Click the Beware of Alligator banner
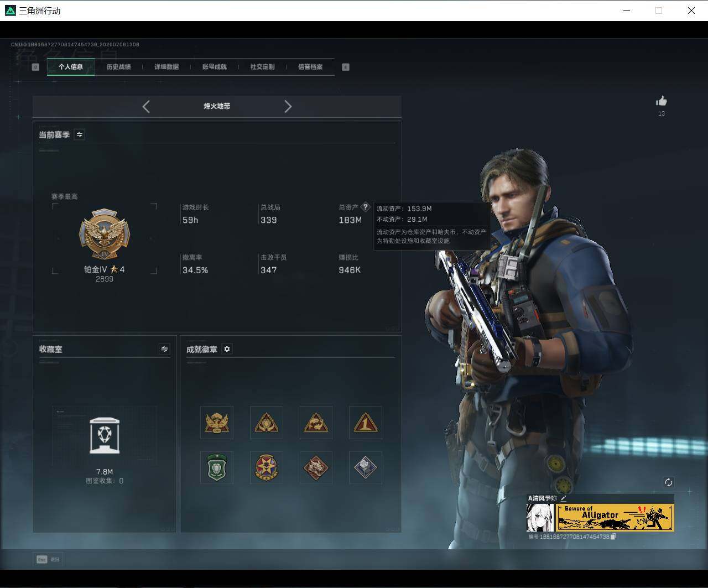The image size is (708, 588). pyautogui.click(x=615, y=518)
